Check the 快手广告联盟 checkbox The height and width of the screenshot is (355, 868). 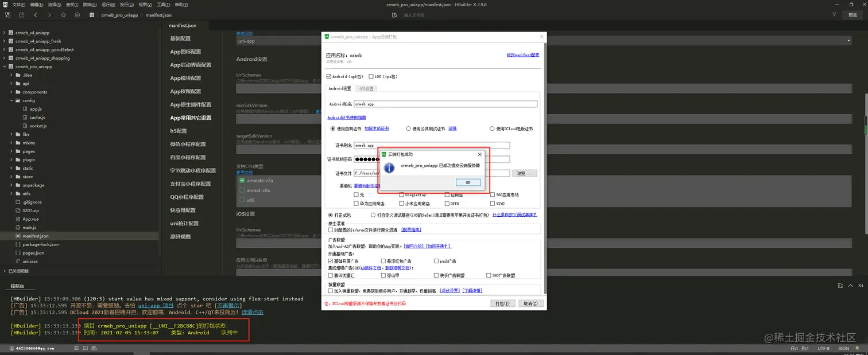pyautogui.click(x=436, y=275)
